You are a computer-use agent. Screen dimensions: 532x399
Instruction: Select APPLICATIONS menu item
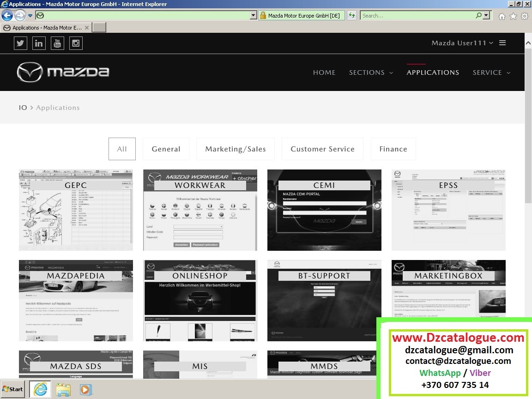(433, 73)
